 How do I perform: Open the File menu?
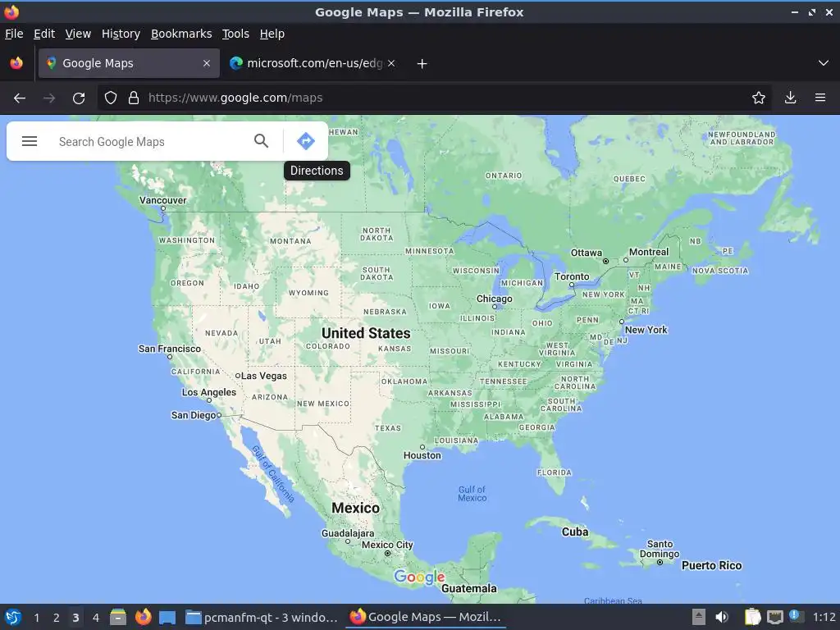[14, 34]
